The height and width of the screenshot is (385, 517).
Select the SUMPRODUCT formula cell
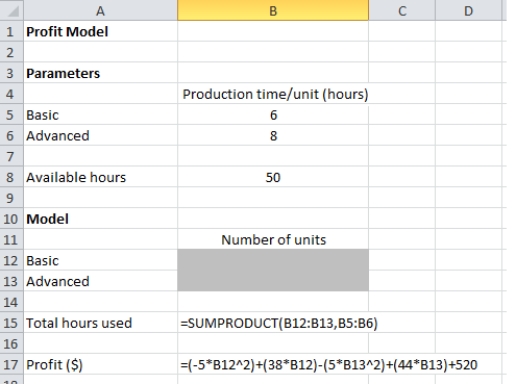[273, 323]
